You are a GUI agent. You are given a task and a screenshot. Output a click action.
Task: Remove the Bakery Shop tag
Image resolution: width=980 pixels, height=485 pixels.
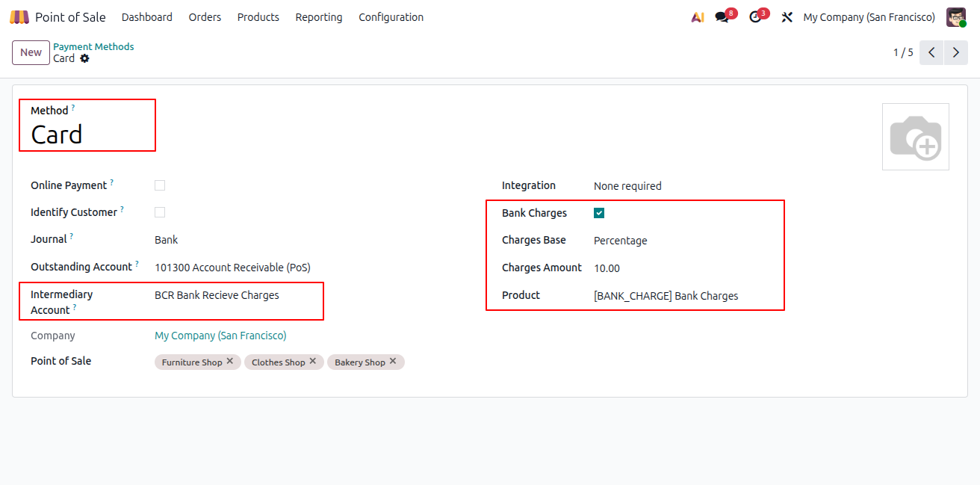[393, 361]
